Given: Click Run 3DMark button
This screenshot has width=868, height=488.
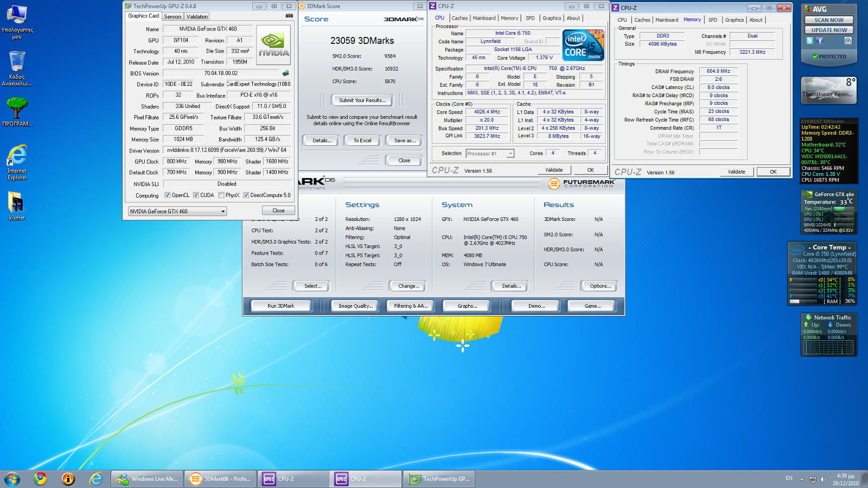Looking at the screenshot, I should coord(281,306).
